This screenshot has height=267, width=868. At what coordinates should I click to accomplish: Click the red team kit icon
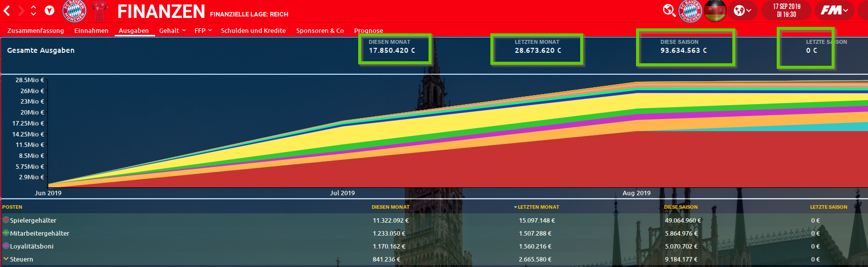[100, 10]
